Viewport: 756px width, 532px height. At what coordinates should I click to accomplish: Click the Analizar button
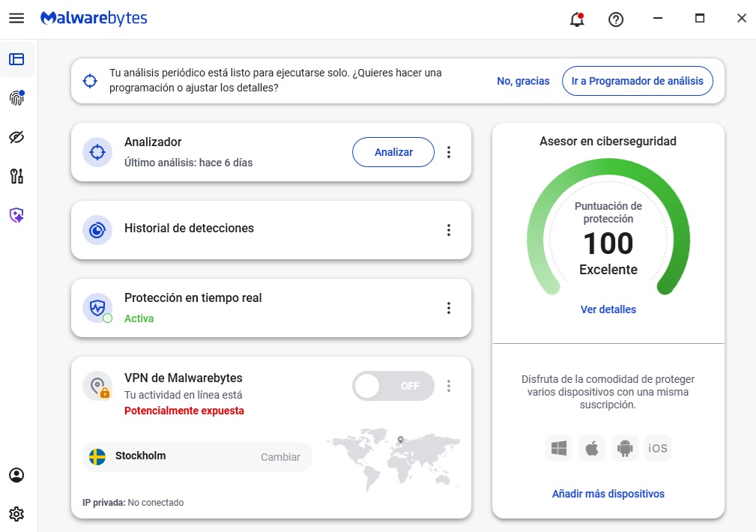(x=393, y=152)
